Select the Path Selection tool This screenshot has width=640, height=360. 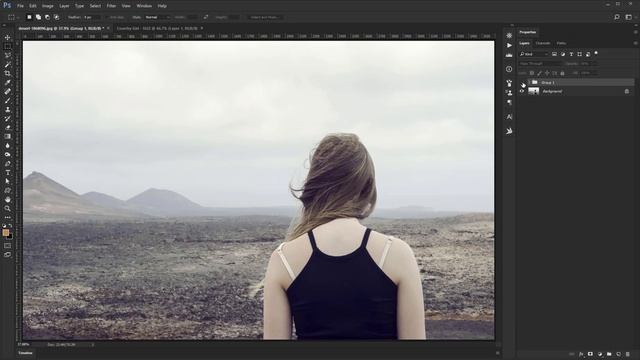click(x=7, y=182)
